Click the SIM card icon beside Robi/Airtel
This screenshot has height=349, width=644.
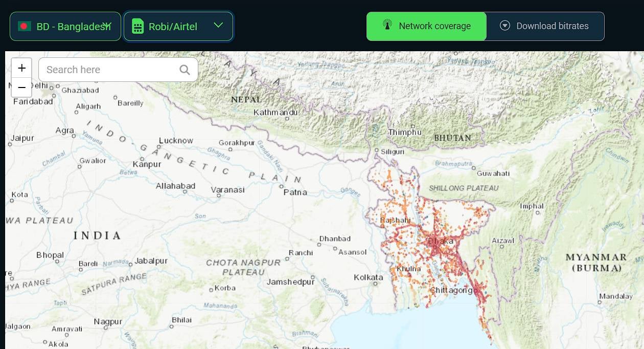point(137,26)
